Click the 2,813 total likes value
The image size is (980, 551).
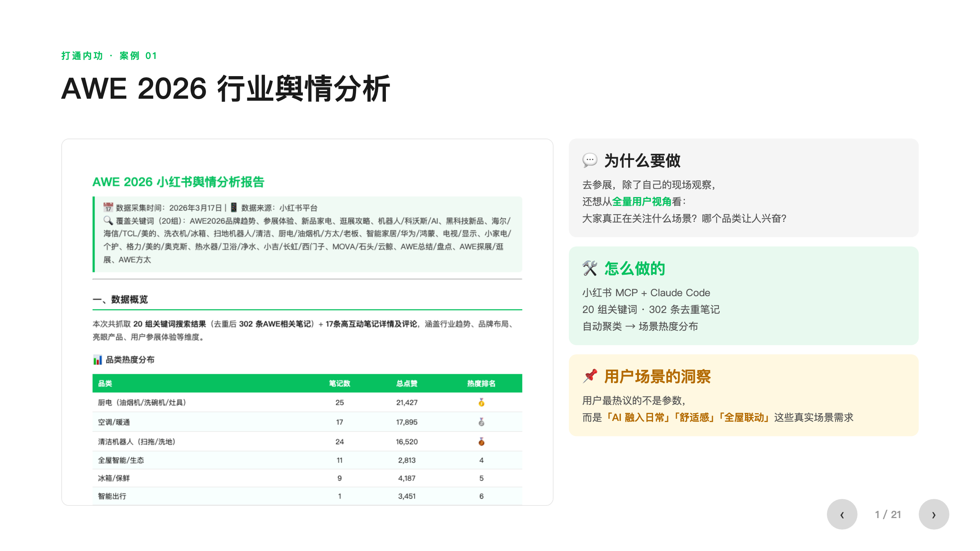[x=407, y=460]
